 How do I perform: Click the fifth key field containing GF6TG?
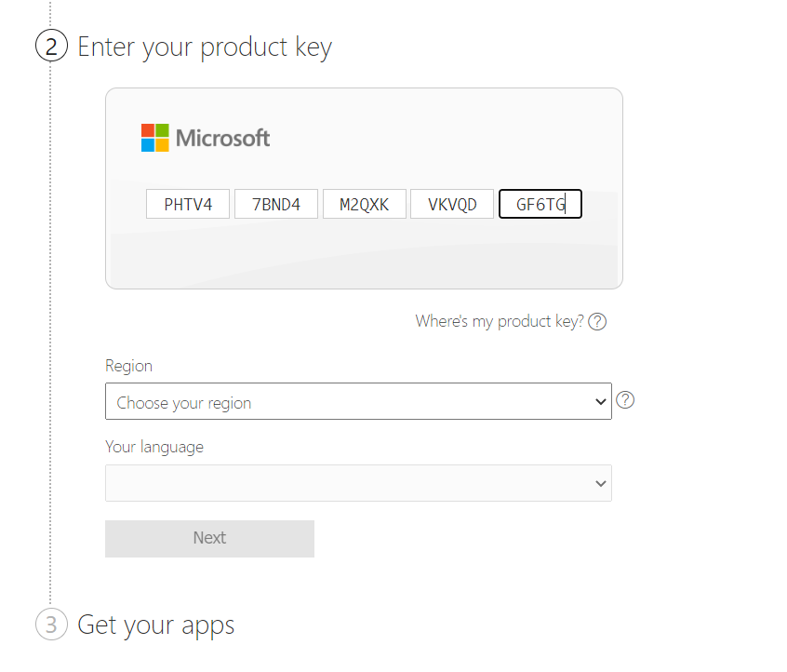[540, 204]
